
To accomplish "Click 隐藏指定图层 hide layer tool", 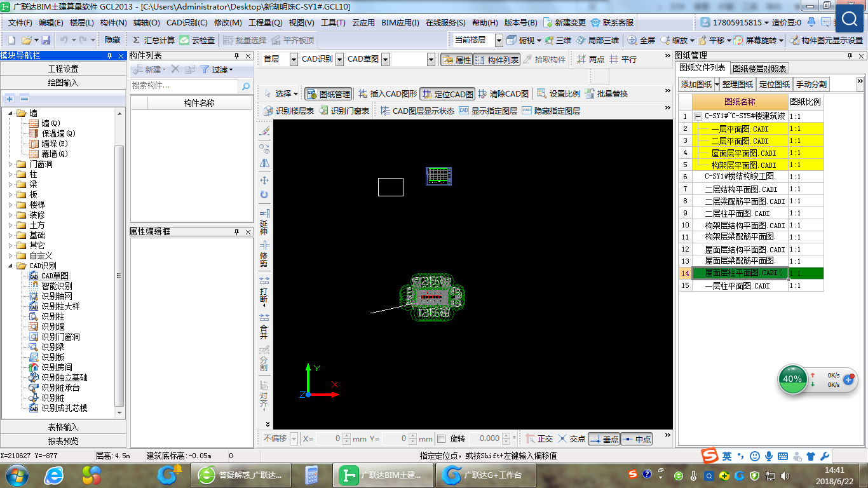I will click(551, 111).
